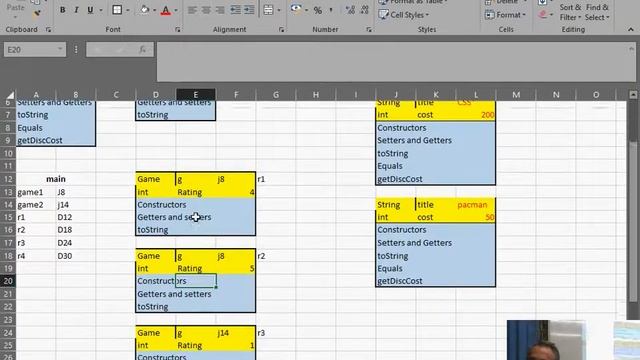
Task: Open the Find & Select menu
Action: click(597, 12)
